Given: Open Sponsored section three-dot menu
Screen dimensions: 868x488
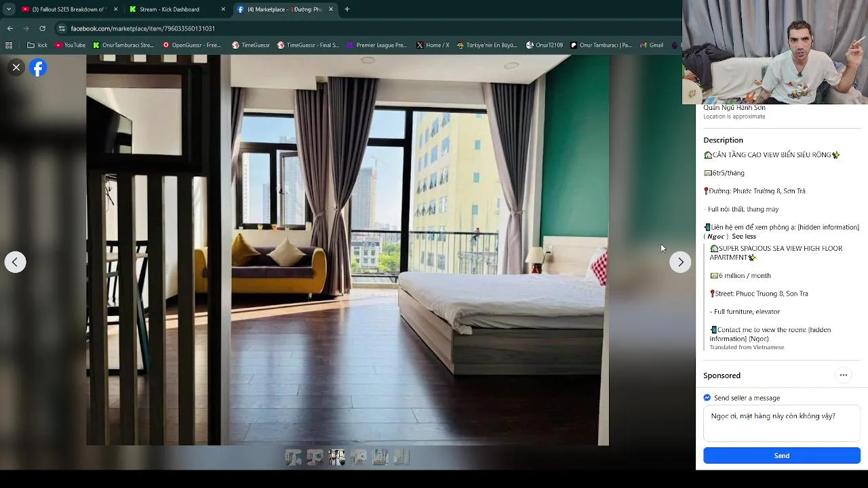Looking at the screenshot, I should tap(844, 375).
